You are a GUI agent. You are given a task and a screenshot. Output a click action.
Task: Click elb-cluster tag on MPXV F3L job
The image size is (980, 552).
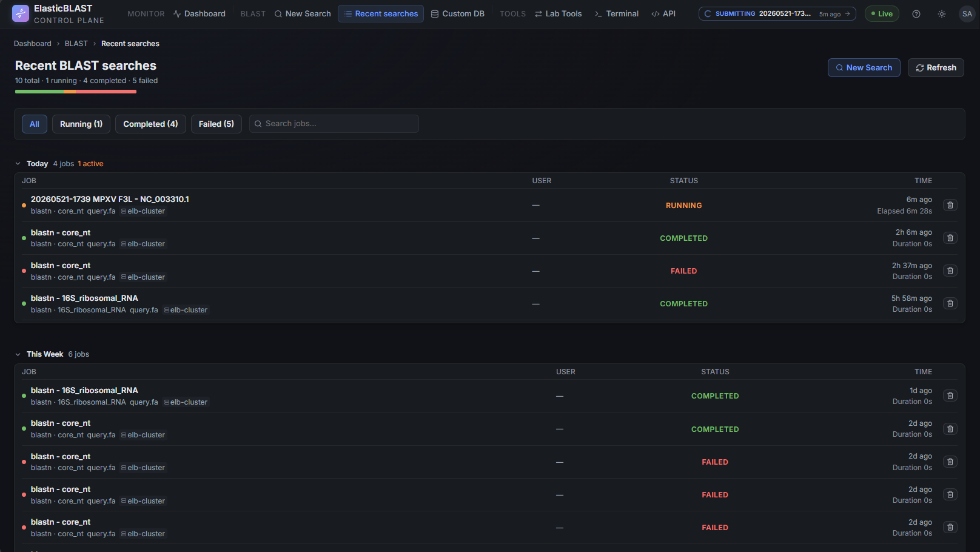click(x=143, y=211)
